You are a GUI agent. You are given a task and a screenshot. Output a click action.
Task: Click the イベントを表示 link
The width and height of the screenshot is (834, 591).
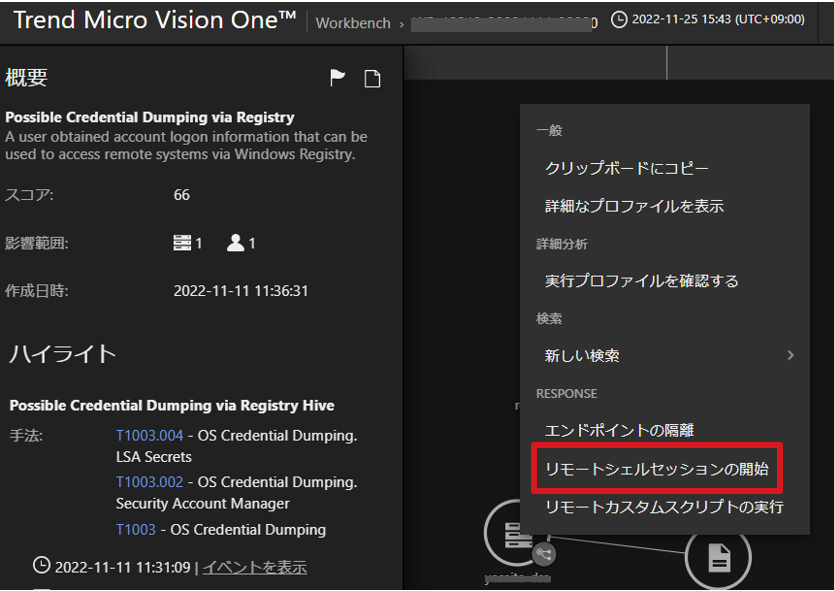(x=254, y=567)
